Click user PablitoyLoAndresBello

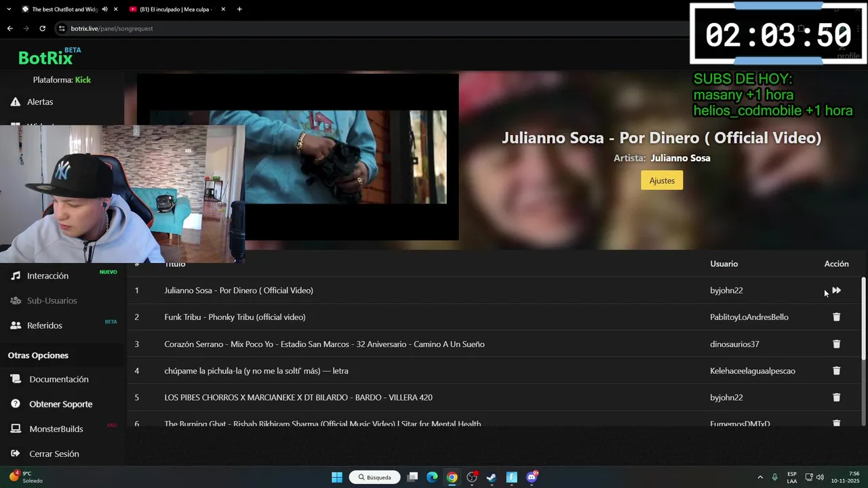[749, 317]
